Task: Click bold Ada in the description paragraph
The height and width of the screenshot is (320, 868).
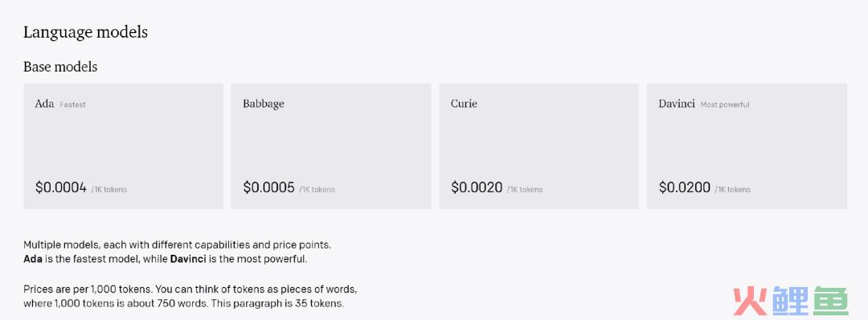Action: pyautogui.click(x=33, y=259)
